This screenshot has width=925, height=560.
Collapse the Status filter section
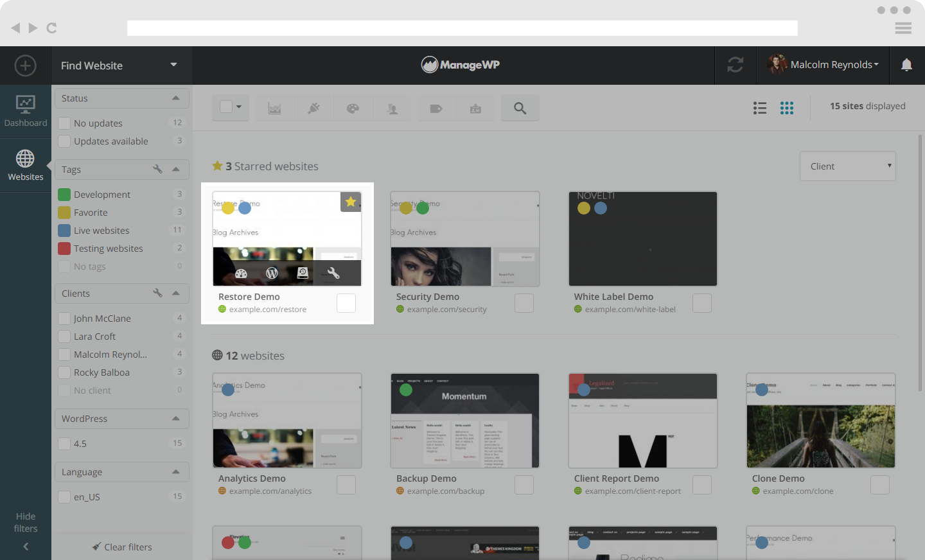(x=175, y=98)
